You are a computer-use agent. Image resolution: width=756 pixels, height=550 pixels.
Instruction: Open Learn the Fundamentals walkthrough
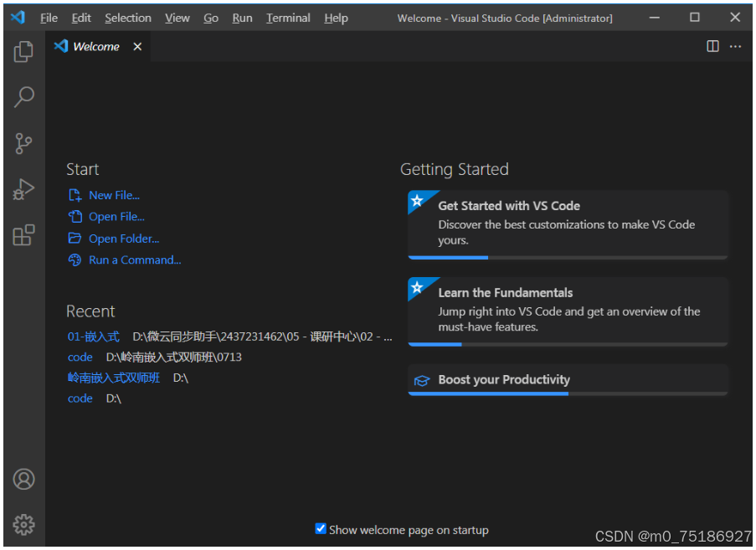[x=568, y=311]
